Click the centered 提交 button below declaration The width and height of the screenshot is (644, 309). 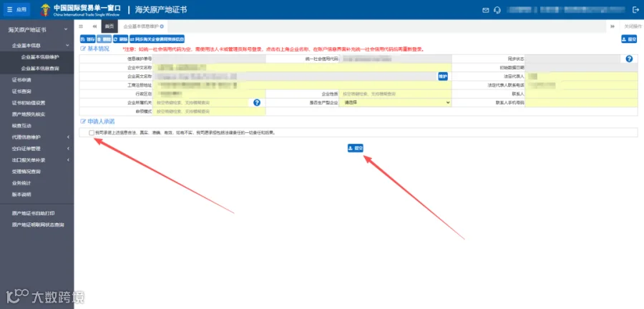tap(355, 148)
